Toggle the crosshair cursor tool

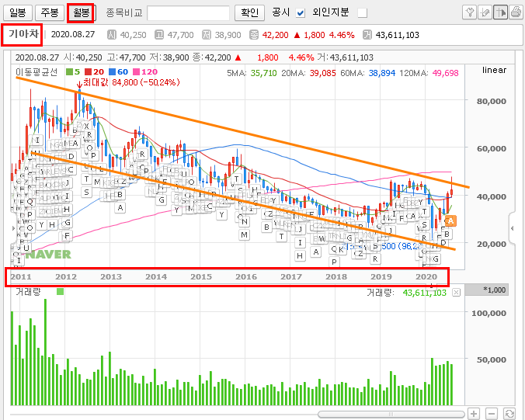(500, 12)
